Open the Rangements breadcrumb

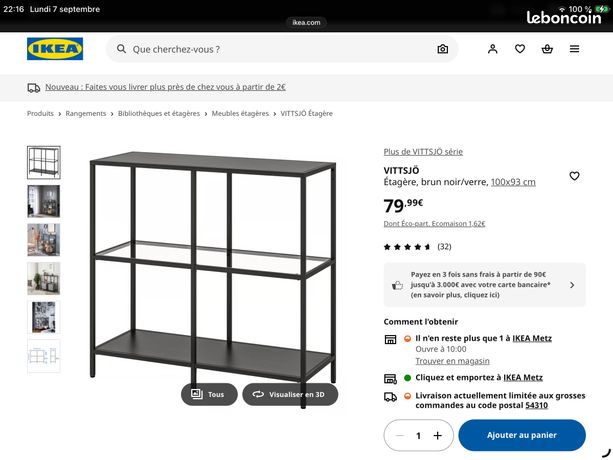[86, 113]
